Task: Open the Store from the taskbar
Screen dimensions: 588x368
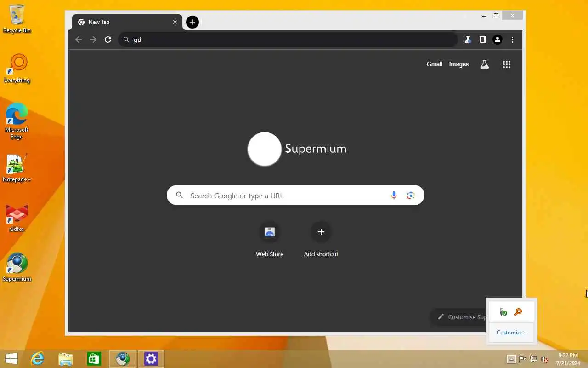Action: tap(94, 359)
